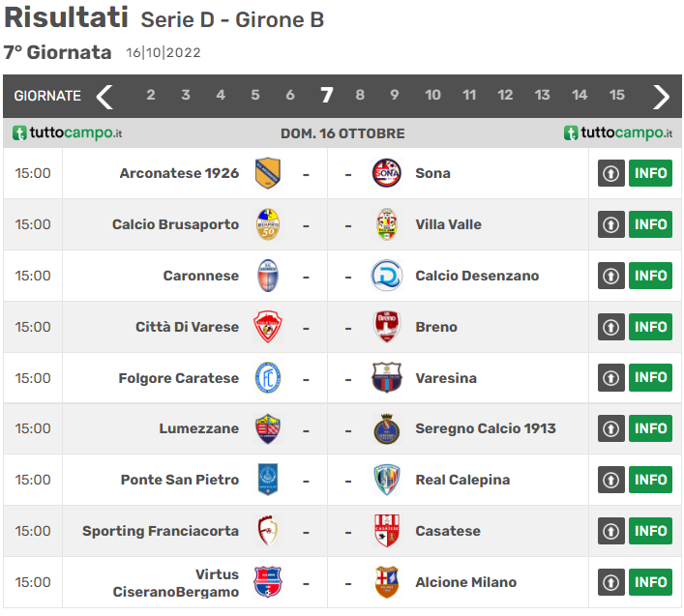
Task: Click the Seregno Calcio 1913 crest
Action: point(386,429)
